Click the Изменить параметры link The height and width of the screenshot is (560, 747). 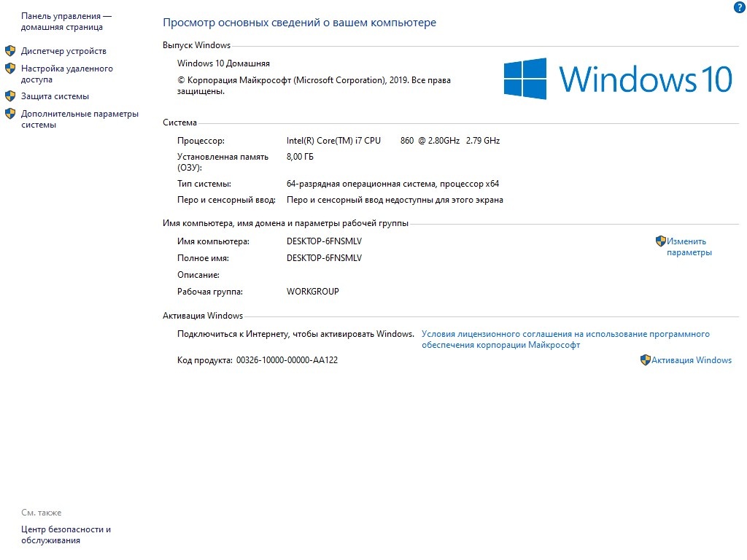[x=689, y=246]
